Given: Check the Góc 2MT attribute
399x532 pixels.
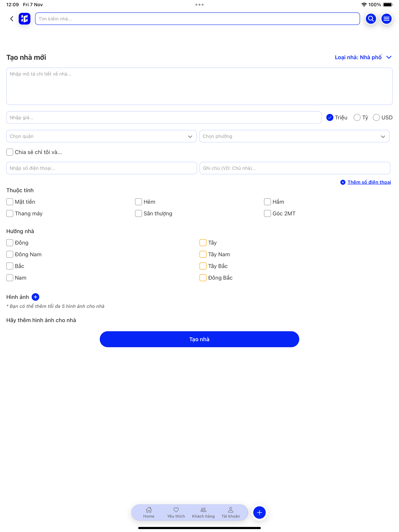Looking at the screenshot, I should [x=267, y=213].
